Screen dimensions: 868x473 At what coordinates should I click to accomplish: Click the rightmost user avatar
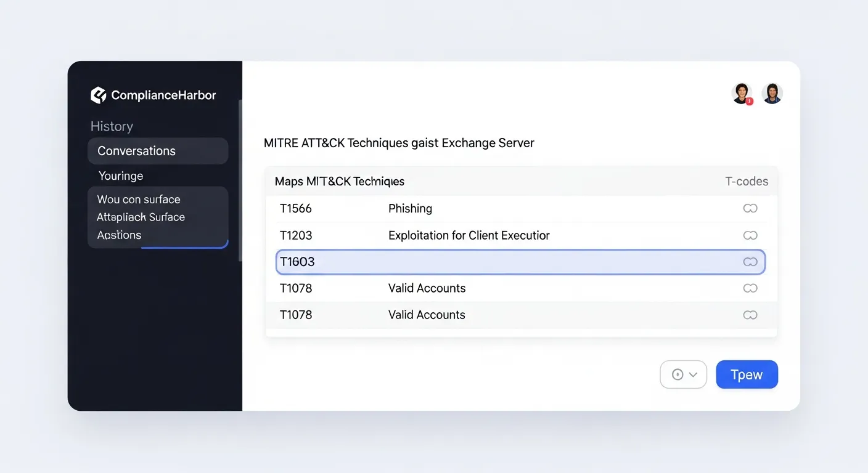click(x=772, y=93)
